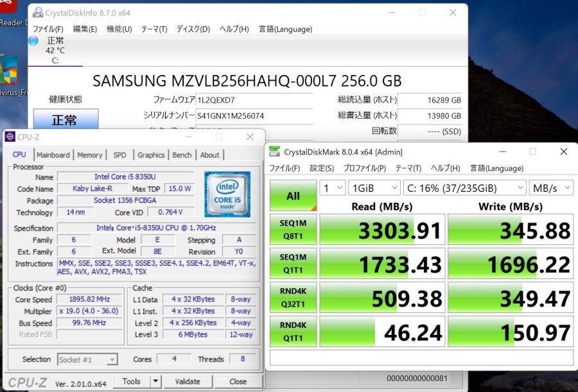This screenshot has height=392, width=578.
Task: Expand the C: 16% drive dropdown
Action: [x=465, y=188]
